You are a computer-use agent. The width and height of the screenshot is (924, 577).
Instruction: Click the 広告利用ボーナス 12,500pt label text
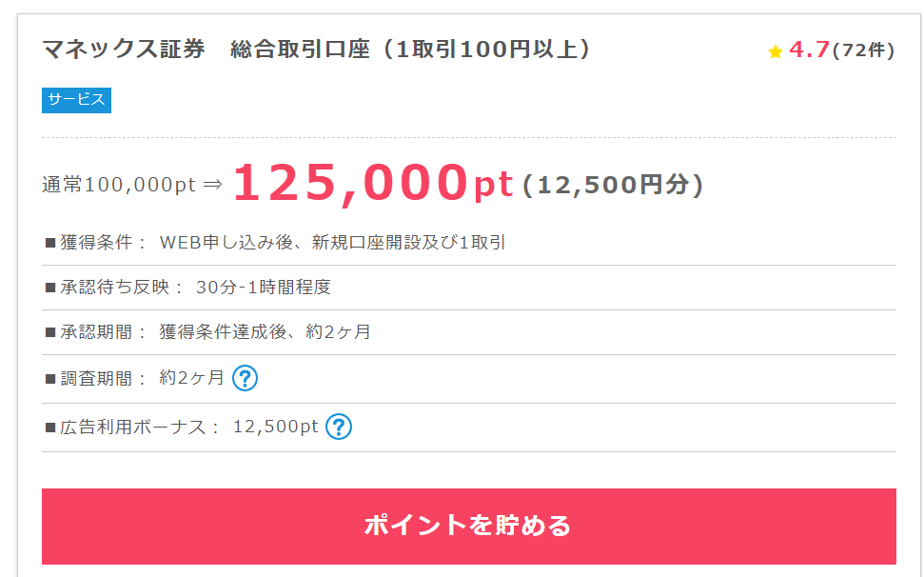[x=182, y=427]
